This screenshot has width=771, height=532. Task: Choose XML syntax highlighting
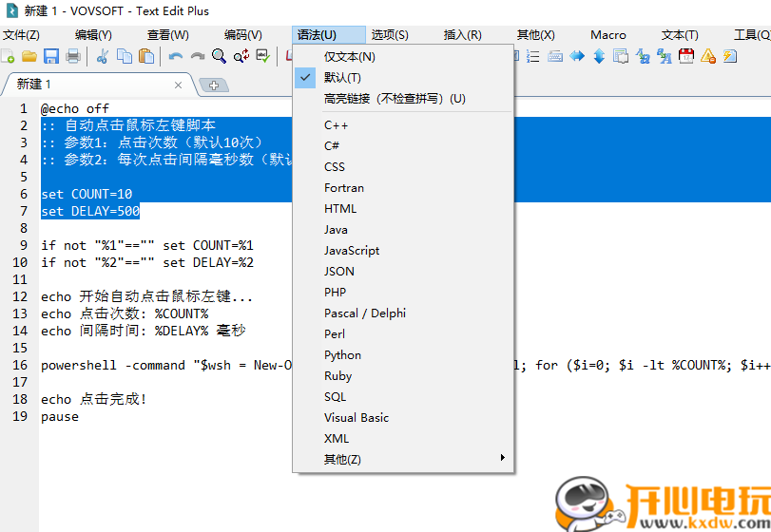coord(403,438)
